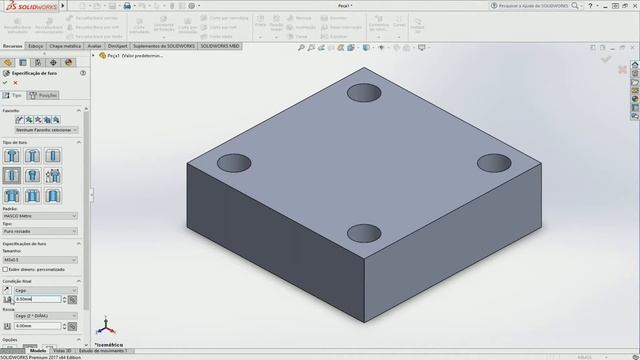Open the DimXpertManager crosshair tab
The image size is (640, 360).
point(53,62)
